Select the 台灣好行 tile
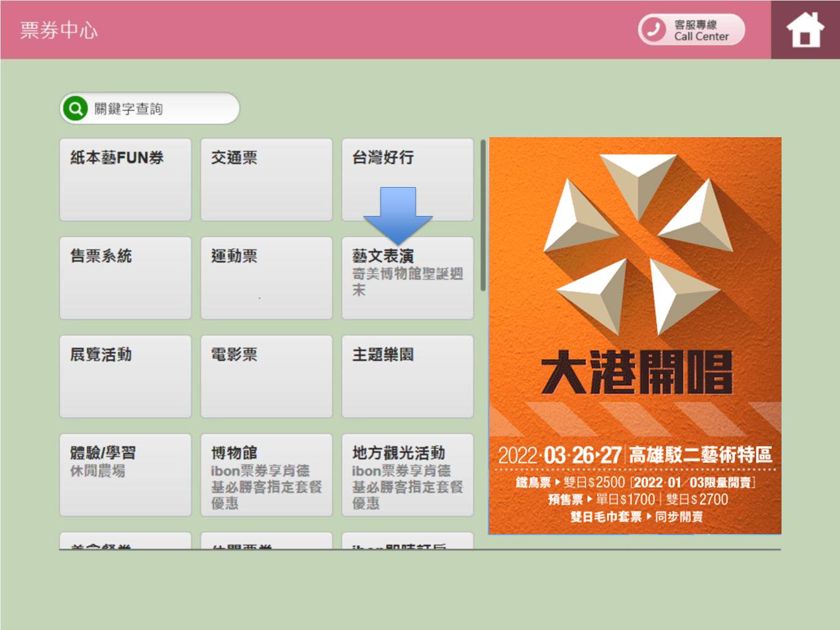The height and width of the screenshot is (630, 840). pos(407,180)
